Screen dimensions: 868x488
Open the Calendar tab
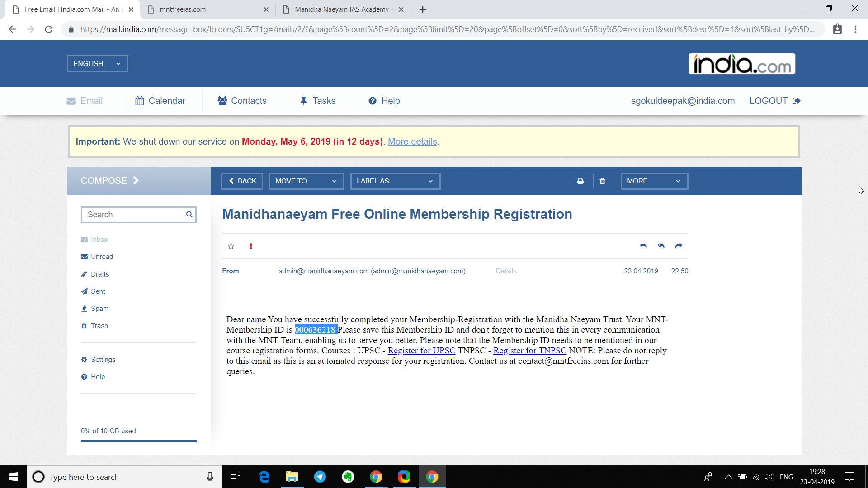click(160, 101)
